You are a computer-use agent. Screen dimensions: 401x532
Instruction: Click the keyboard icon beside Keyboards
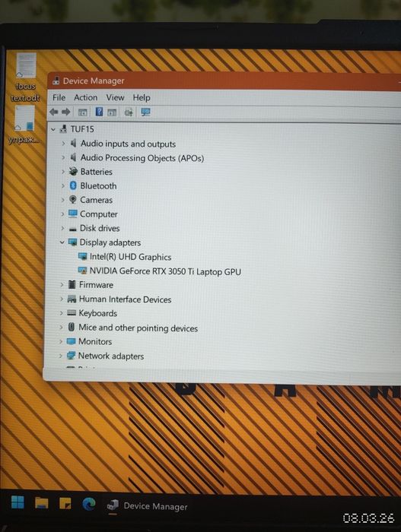pos(72,312)
